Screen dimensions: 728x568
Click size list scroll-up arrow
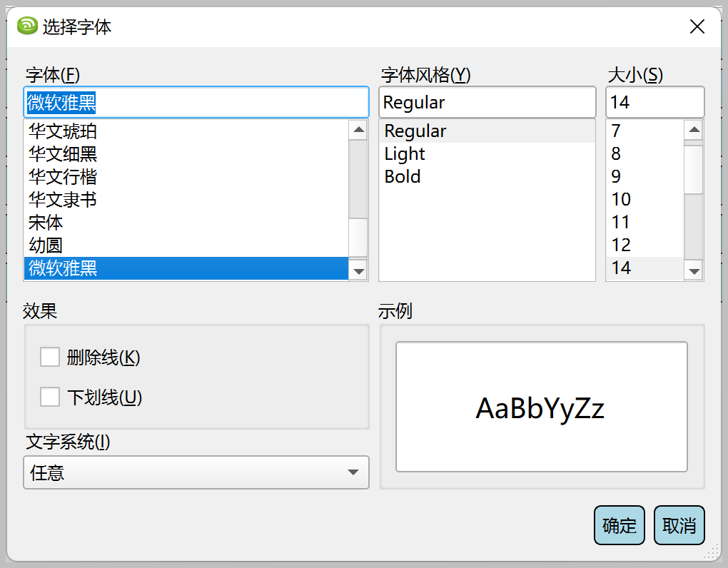(694, 131)
